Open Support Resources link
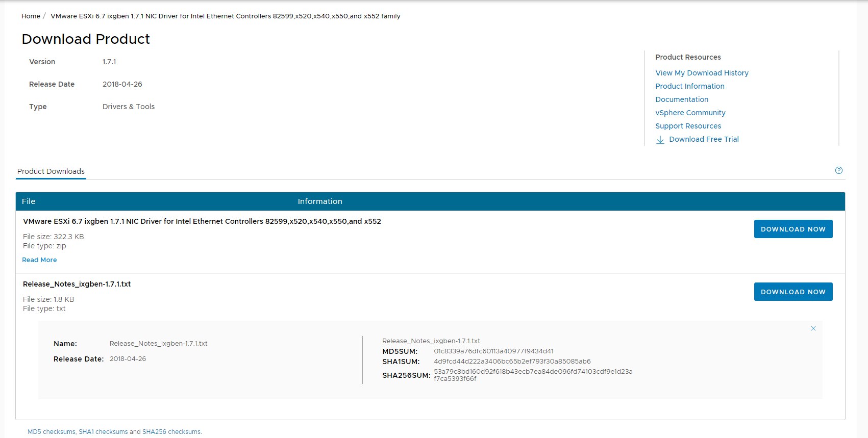Viewport: 868px width, 438px height. 688,126
